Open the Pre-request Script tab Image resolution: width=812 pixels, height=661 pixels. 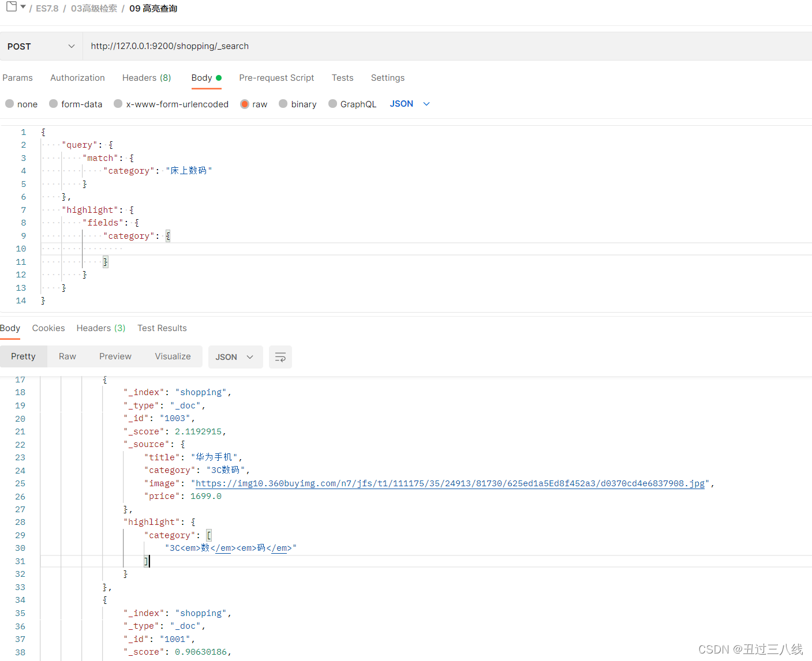click(276, 78)
